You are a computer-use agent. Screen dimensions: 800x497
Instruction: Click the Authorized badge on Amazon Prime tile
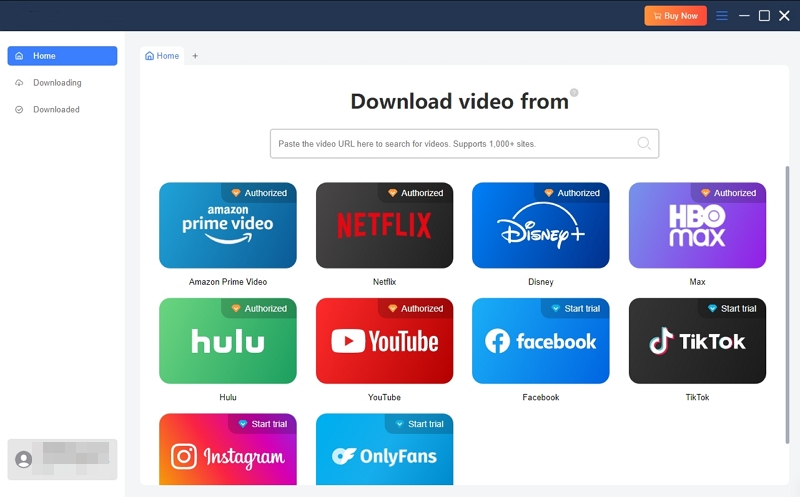(259, 193)
